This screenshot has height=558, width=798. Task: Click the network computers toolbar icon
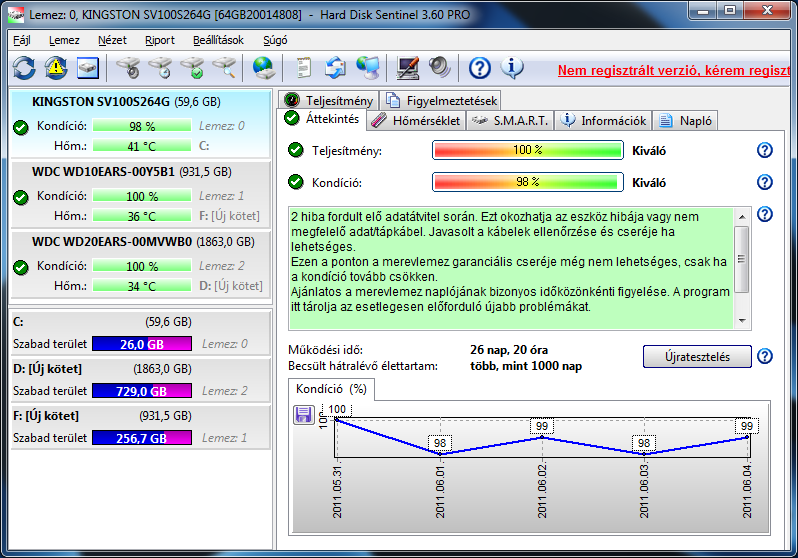tap(367, 68)
